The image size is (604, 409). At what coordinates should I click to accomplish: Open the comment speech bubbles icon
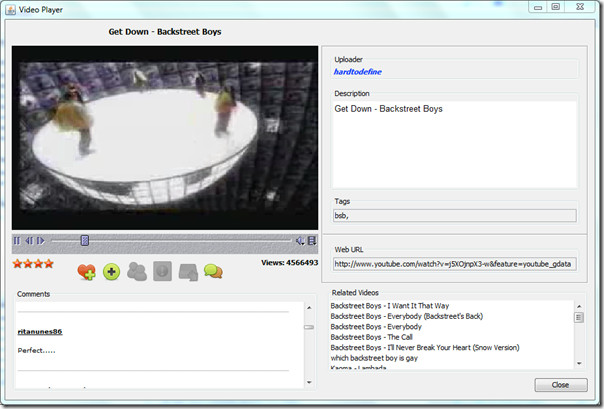(213, 271)
